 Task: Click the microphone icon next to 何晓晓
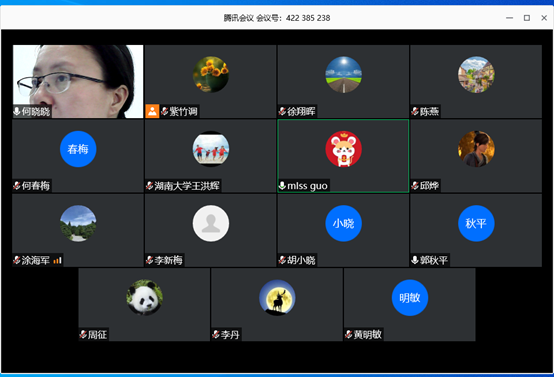17,112
